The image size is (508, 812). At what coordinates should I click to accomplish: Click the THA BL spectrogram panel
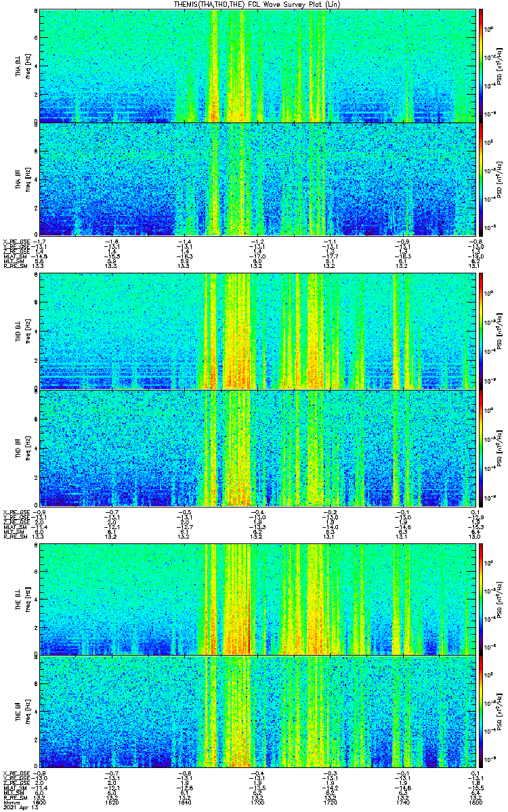tap(256, 66)
